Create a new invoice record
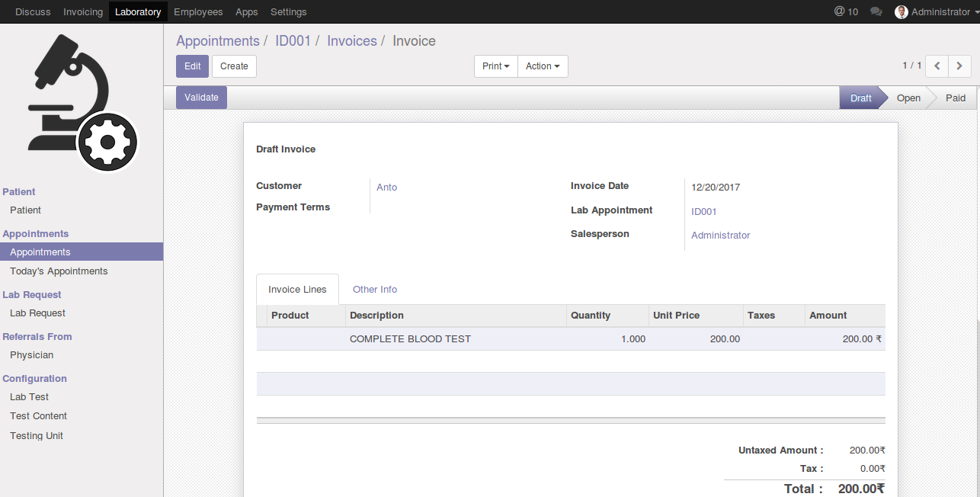Screen dimensions: 980x497 pos(234,66)
